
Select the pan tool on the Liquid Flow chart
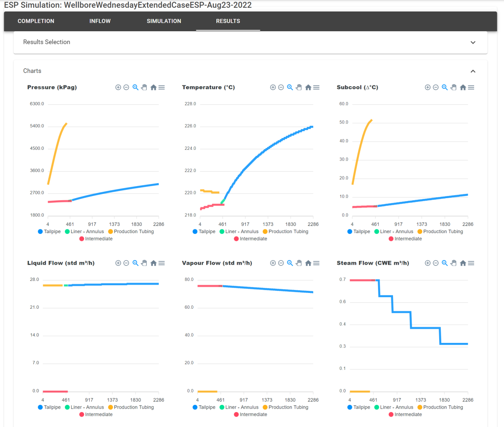pyautogui.click(x=144, y=263)
